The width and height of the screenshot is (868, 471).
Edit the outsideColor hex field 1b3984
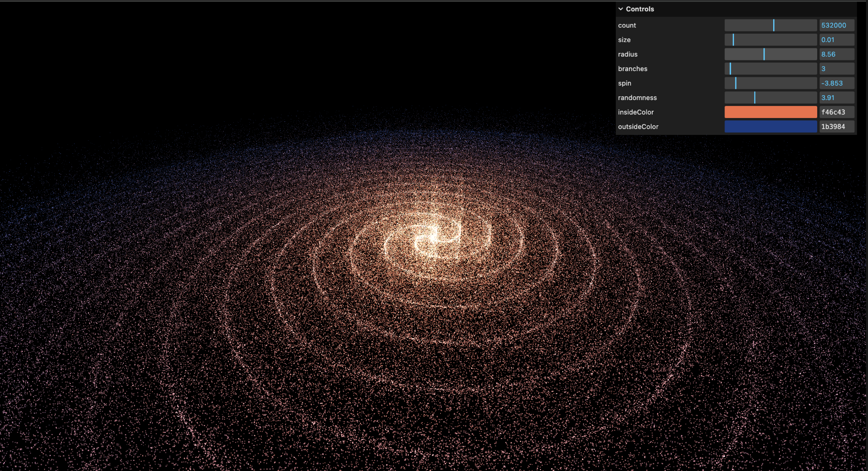tap(836, 127)
